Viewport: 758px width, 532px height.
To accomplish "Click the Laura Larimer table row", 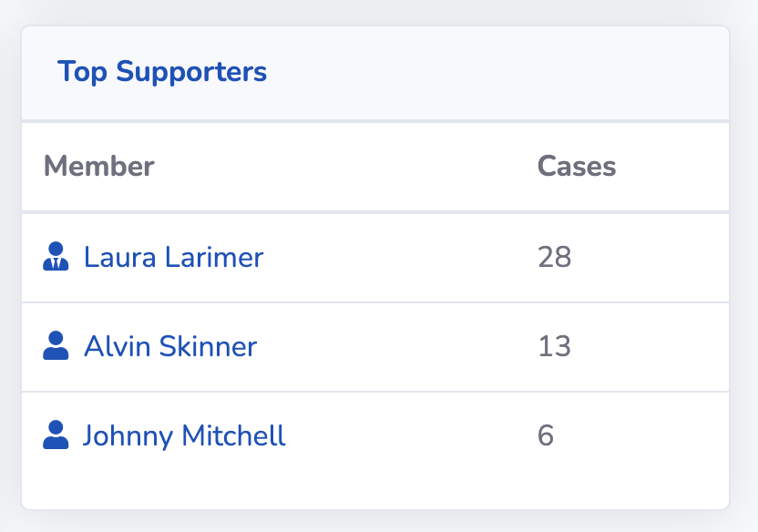I will point(375,258).
